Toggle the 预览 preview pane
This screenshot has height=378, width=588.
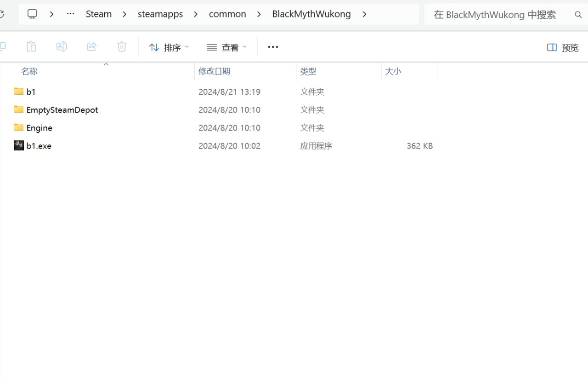coord(563,47)
